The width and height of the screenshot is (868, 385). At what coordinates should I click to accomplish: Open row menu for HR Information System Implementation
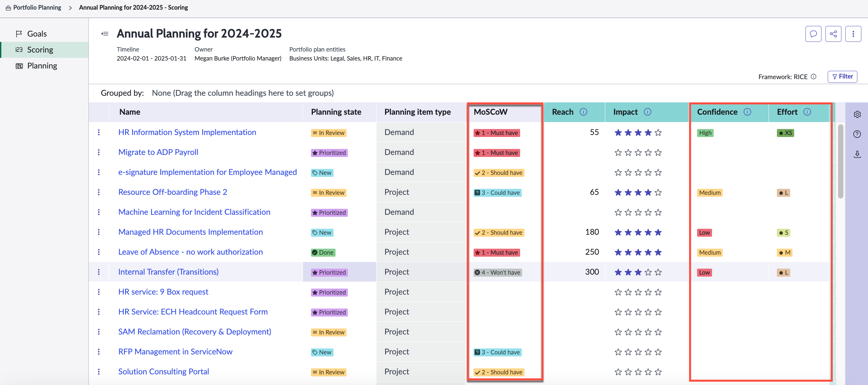click(99, 132)
